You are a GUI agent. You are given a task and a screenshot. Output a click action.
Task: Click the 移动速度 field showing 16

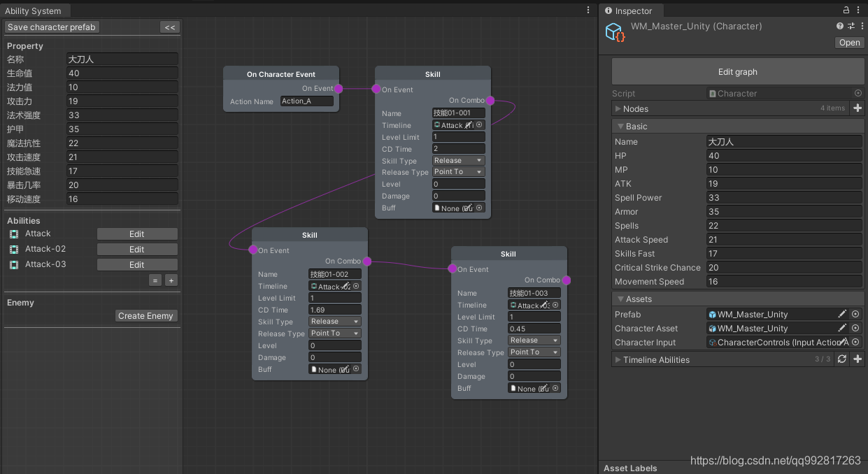pos(122,199)
